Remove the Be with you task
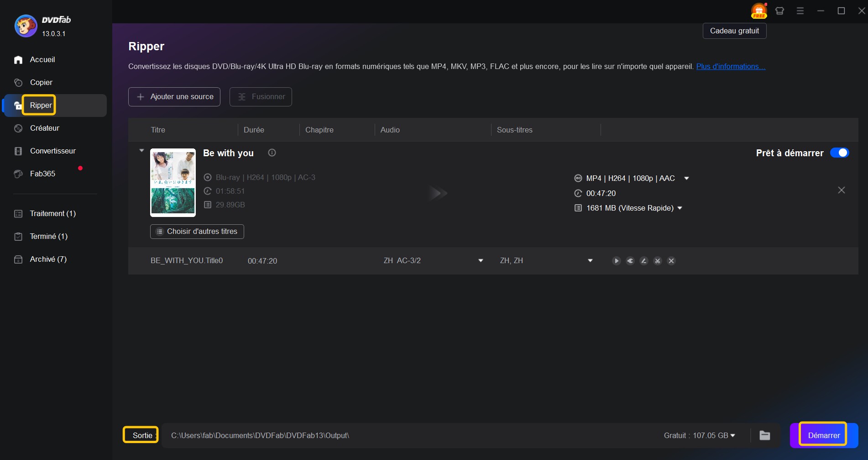Image resolution: width=868 pixels, height=460 pixels. (842, 190)
